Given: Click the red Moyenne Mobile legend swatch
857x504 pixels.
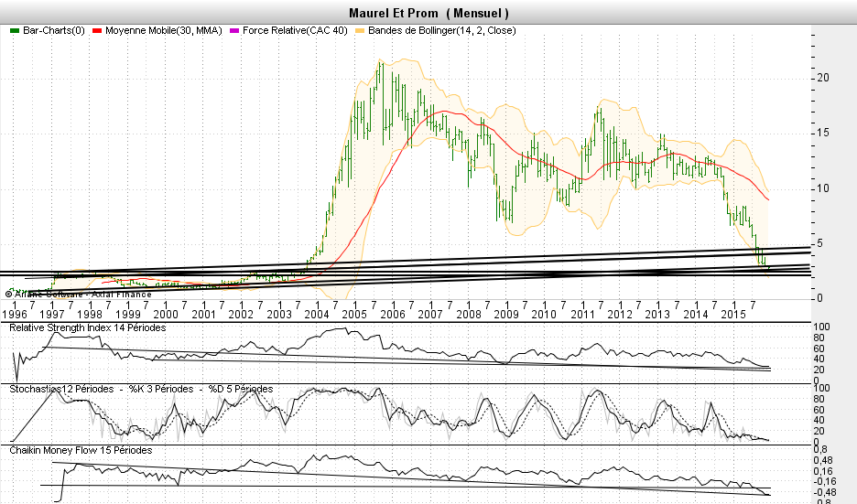Looking at the screenshot, I should [97, 31].
